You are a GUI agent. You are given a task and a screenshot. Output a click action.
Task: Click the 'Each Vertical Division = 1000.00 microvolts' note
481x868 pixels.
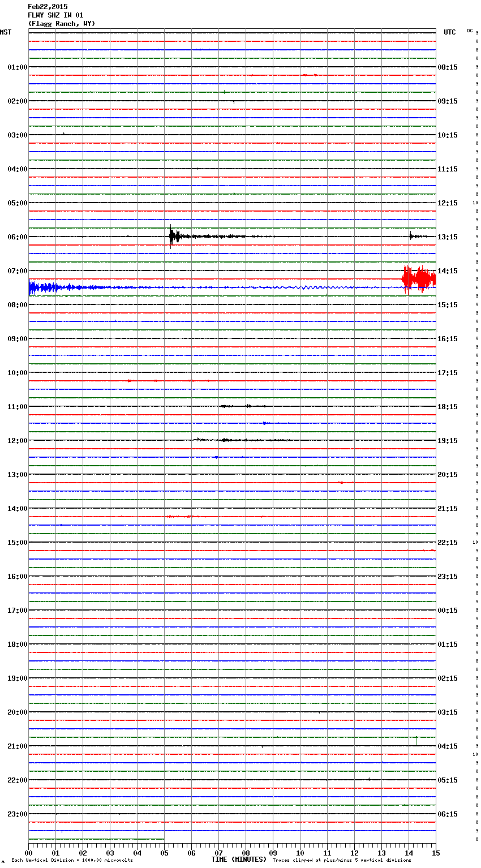click(x=72, y=861)
